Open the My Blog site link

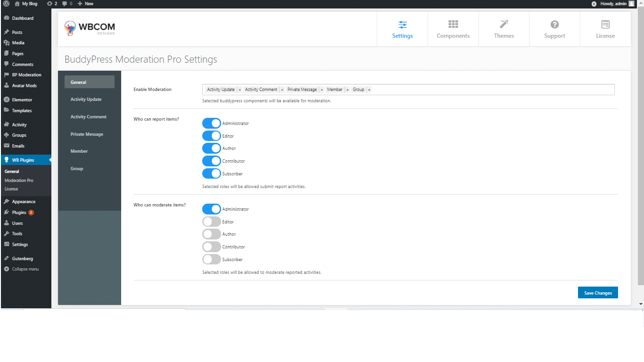tap(26, 3)
